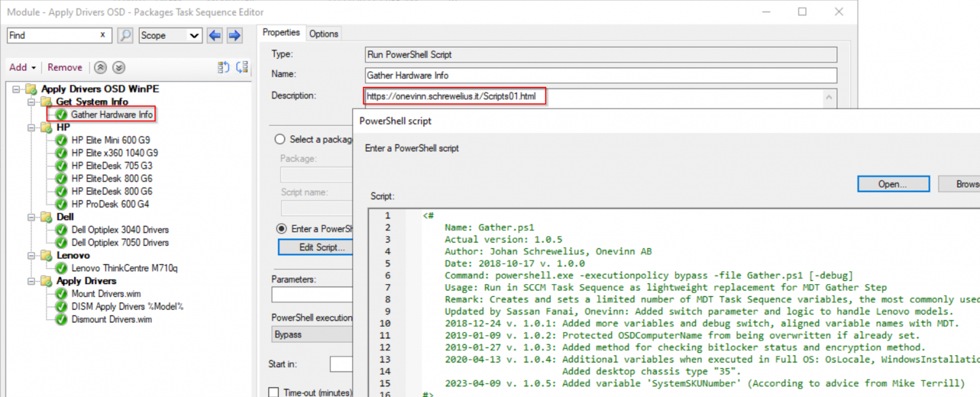Image resolution: width=980 pixels, height=397 pixels.
Task: Click the green checkmark on the Mount Drivers.wim step
Action: click(60, 294)
